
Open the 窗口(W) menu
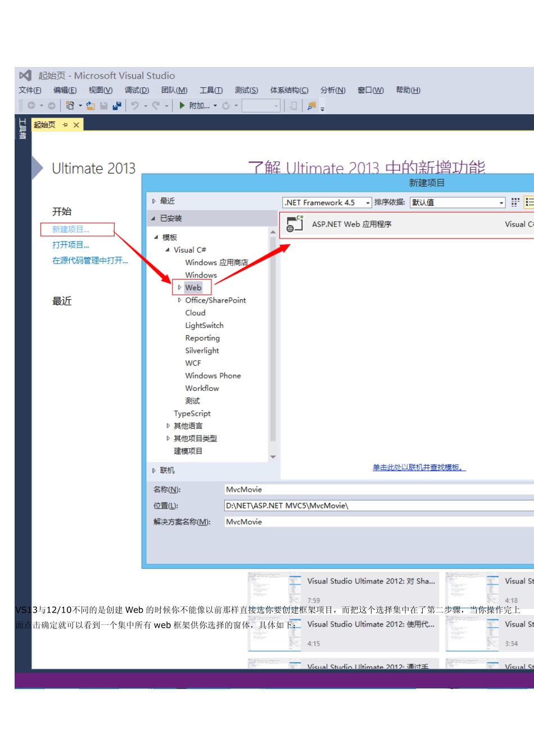371,90
